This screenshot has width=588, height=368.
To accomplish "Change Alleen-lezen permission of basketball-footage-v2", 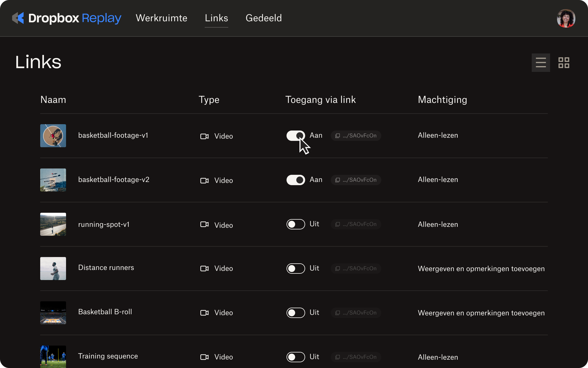I will click(438, 180).
